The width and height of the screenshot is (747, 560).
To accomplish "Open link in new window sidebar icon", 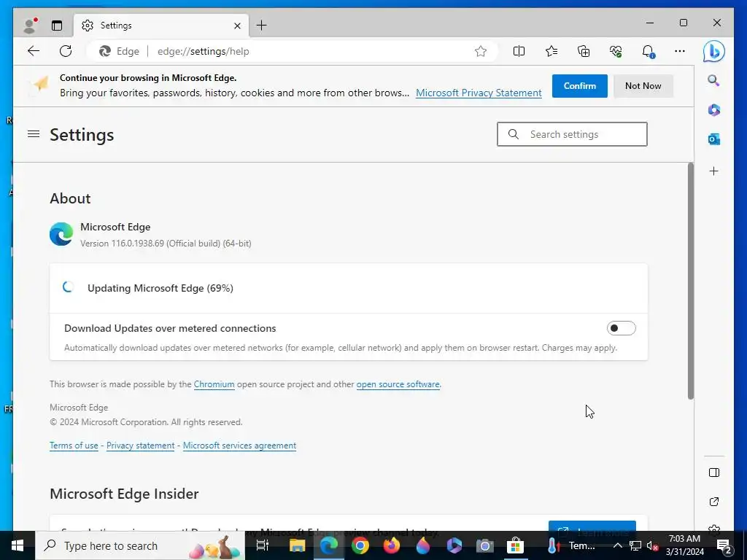I will click(713, 502).
